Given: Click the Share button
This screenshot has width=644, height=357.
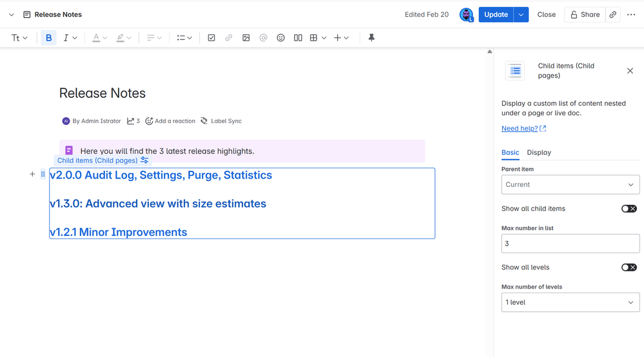Looking at the screenshot, I should (x=585, y=14).
